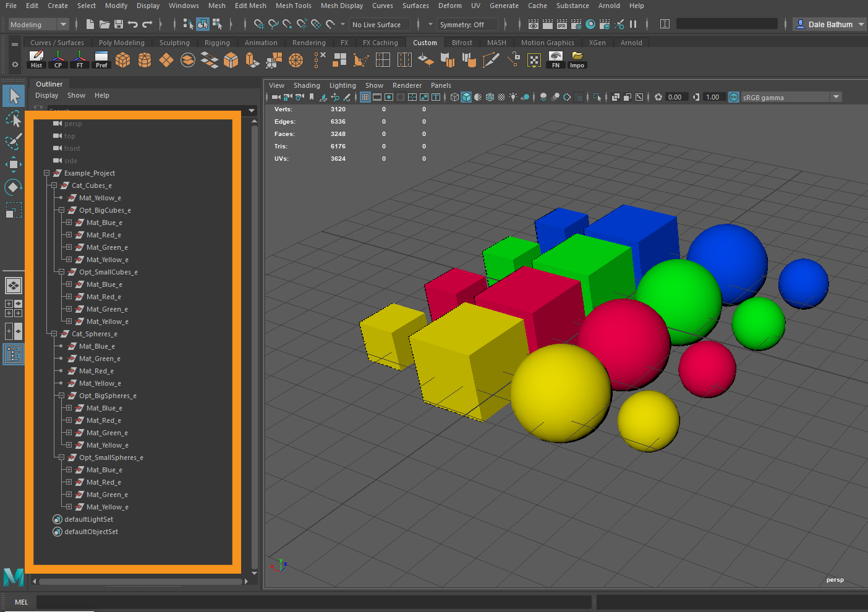This screenshot has height=612, width=868.
Task: Open the shelf options gear menu
Action: [x=15, y=64]
